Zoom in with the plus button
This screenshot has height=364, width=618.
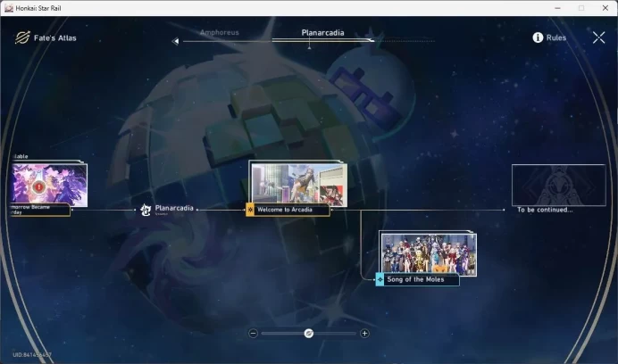(364, 334)
